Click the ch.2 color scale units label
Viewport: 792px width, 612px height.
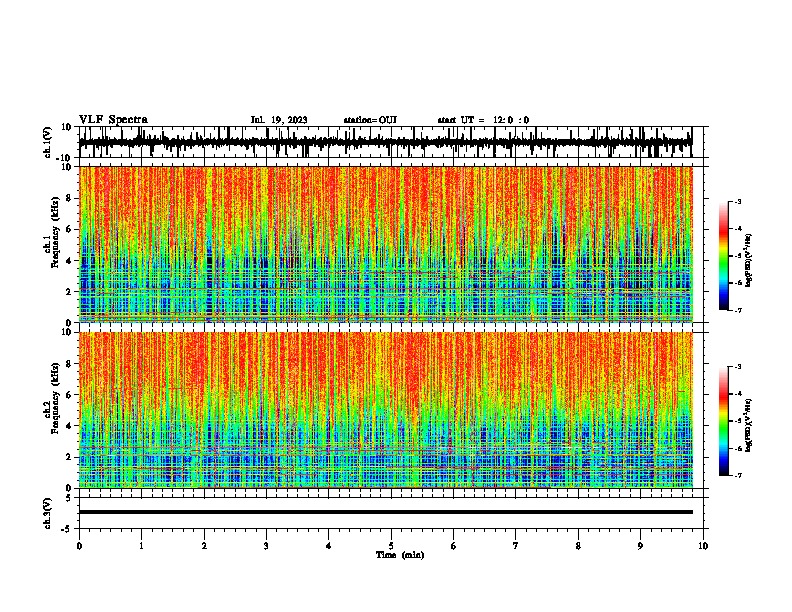tap(749, 425)
